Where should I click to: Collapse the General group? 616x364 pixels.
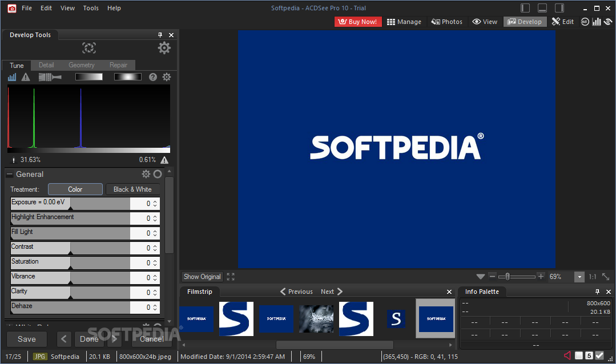click(10, 174)
